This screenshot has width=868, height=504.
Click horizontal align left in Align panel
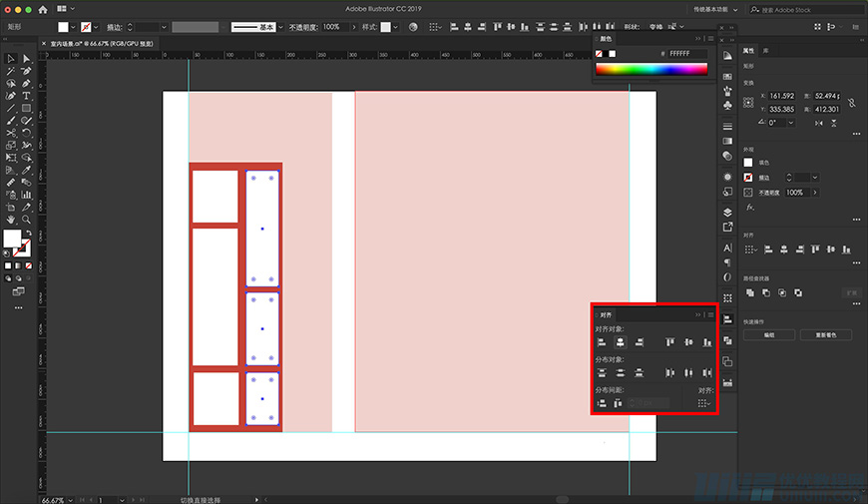601,342
